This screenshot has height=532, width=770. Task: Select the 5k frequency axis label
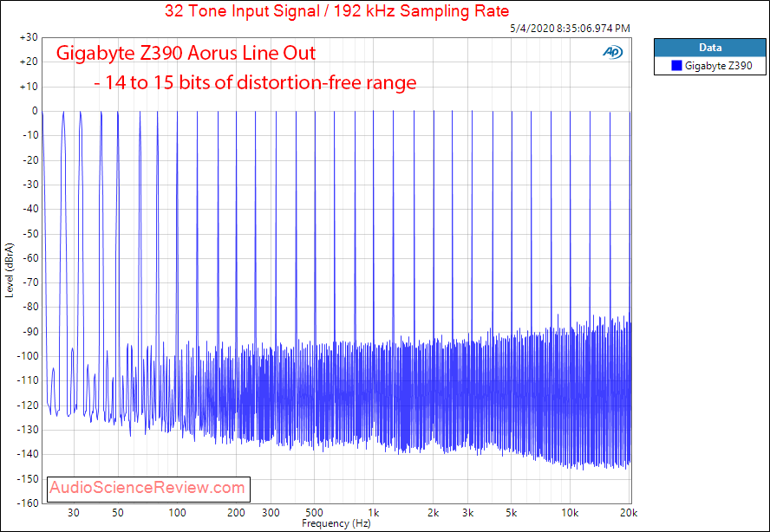coord(512,513)
